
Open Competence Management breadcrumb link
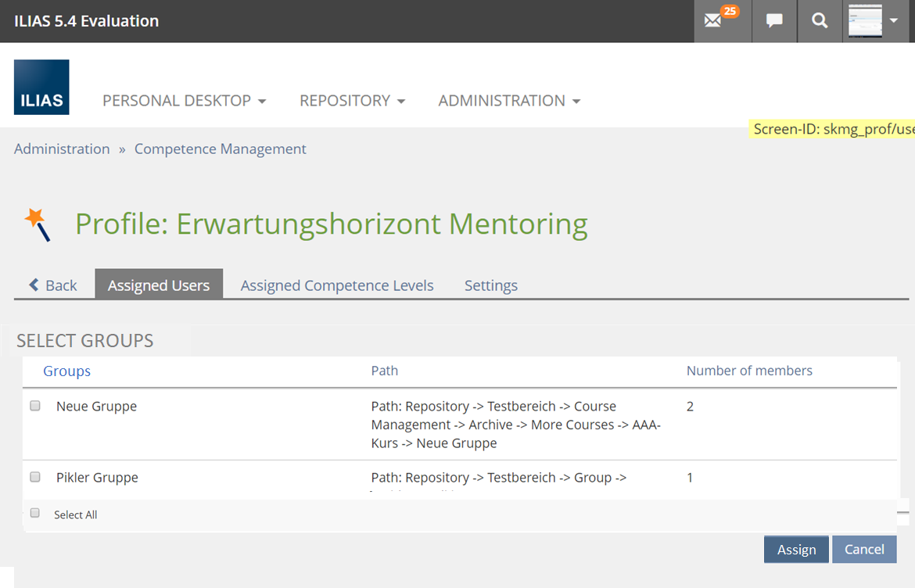point(221,149)
